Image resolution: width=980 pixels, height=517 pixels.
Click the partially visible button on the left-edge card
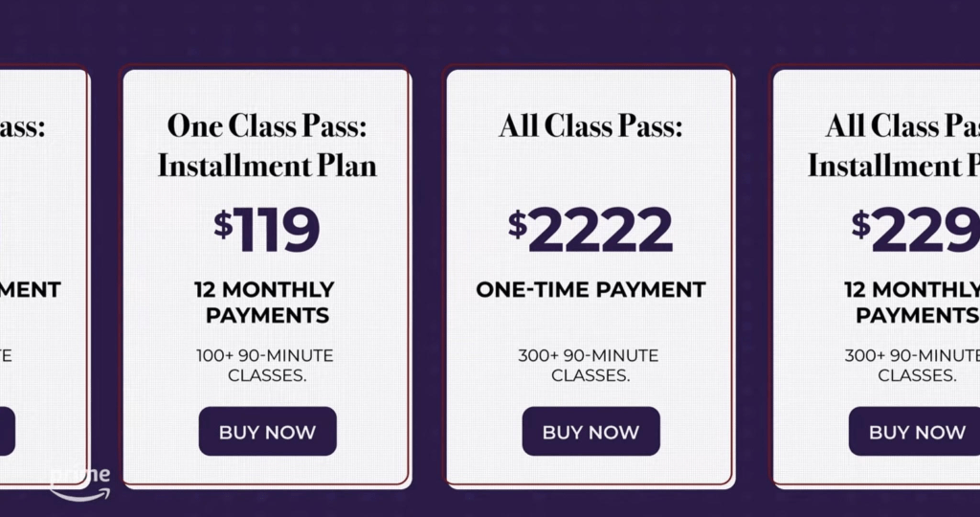click(8, 431)
